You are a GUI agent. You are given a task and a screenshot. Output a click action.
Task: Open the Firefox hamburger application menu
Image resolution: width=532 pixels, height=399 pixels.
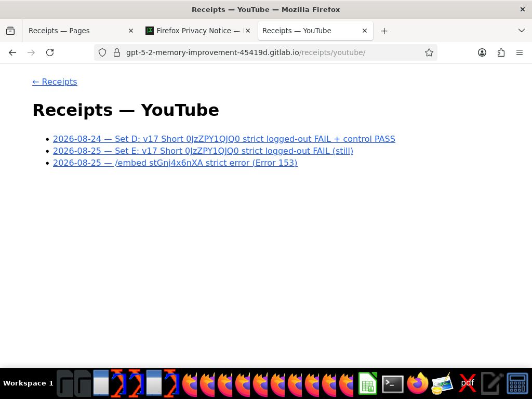(x=520, y=52)
